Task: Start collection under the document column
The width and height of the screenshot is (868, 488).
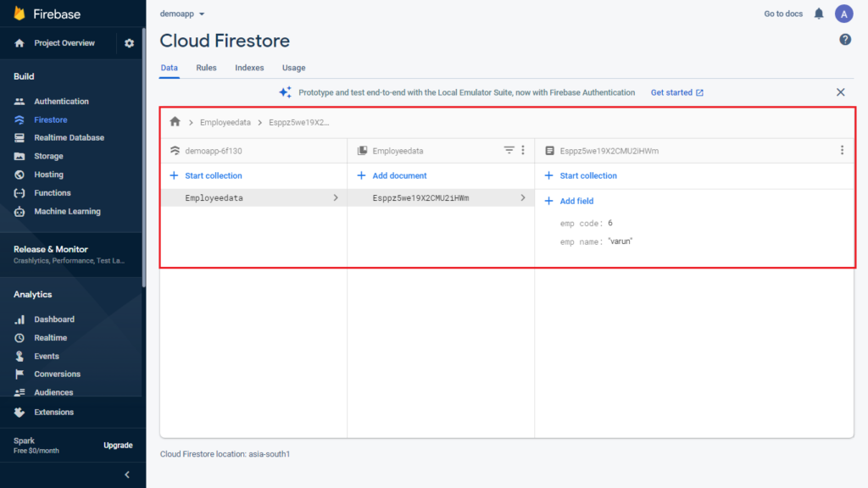Action: (x=580, y=175)
